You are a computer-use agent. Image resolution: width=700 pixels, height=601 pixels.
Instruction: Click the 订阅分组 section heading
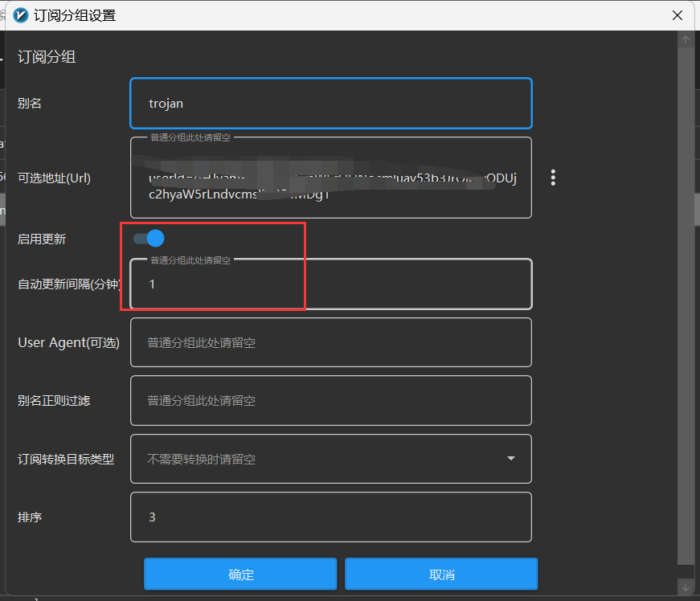click(x=47, y=57)
